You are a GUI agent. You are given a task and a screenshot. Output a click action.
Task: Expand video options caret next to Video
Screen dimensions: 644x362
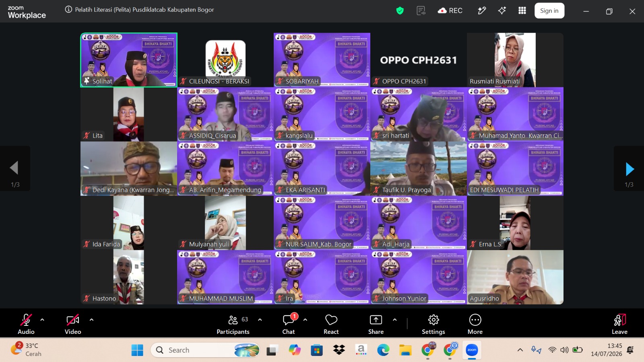[x=91, y=320]
